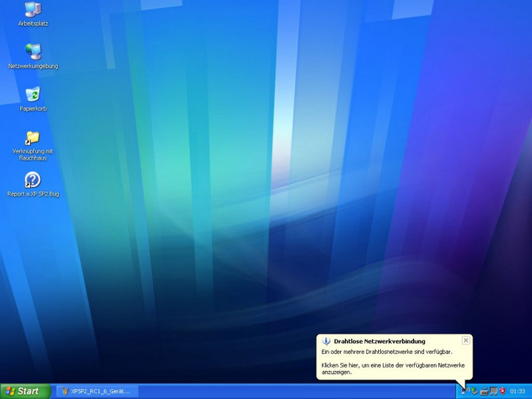Click the taskbar clock showing 01:33
Image resolution: width=532 pixels, height=399 pixels.
[517, 391]
